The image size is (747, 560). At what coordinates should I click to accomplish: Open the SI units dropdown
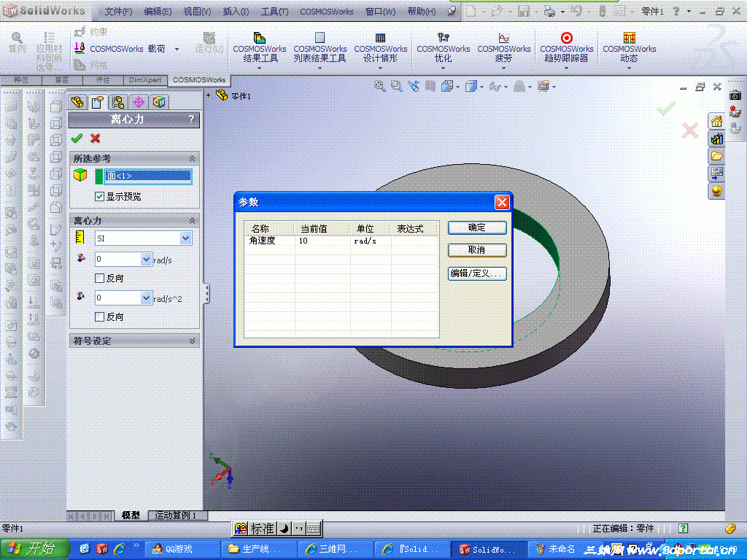tap(186, 238)
